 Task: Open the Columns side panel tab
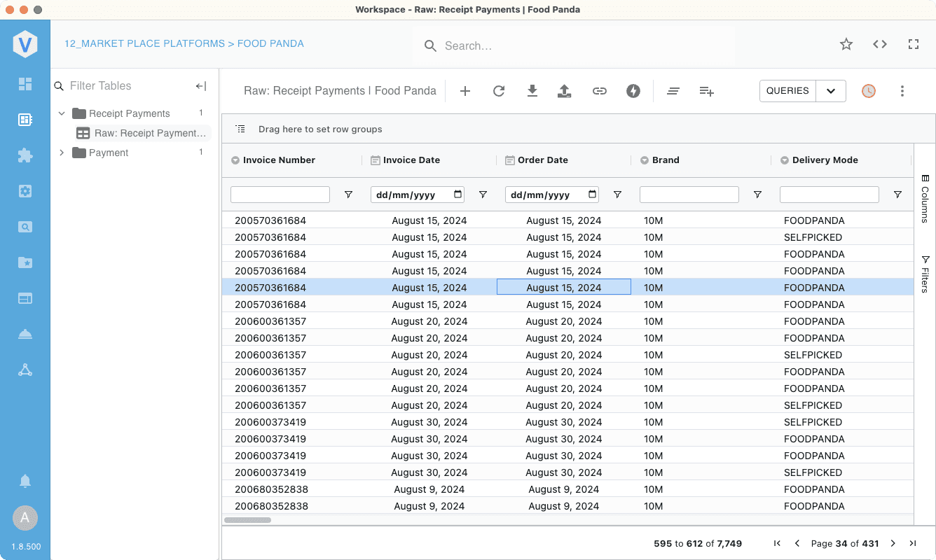pyautogui.click(x=925, y=198)
